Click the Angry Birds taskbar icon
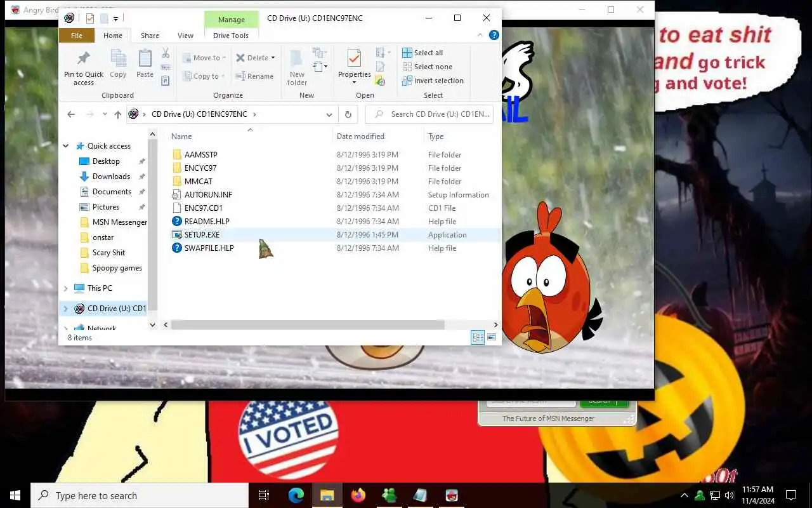812x508 pixels. coord(452,495)
